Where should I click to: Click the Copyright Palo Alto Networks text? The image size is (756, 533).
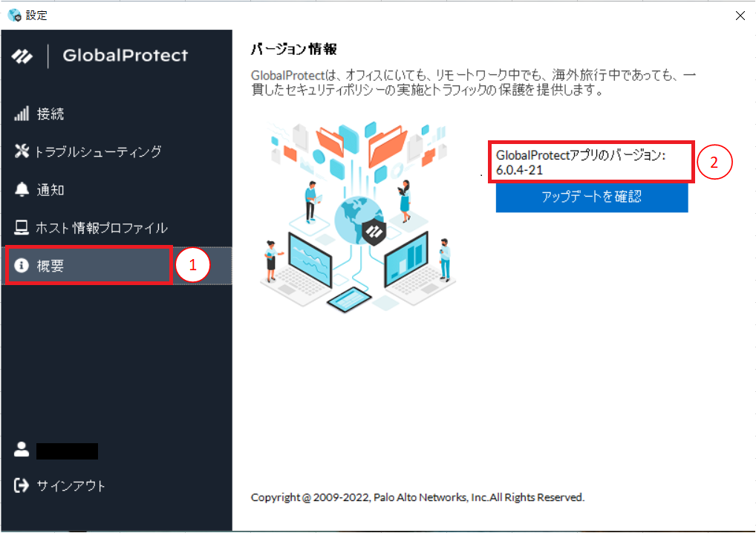pyautogui.click(x=417, y=497)
